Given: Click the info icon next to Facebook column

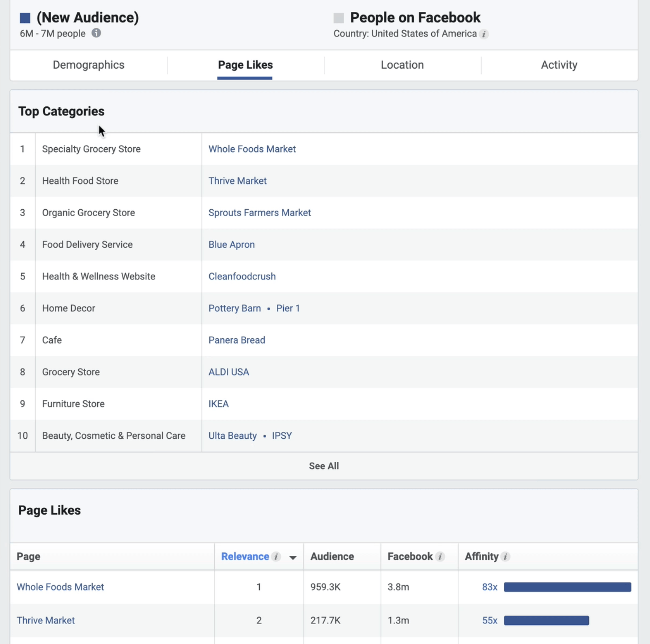Looking at the screenshot, I should 440,556.
